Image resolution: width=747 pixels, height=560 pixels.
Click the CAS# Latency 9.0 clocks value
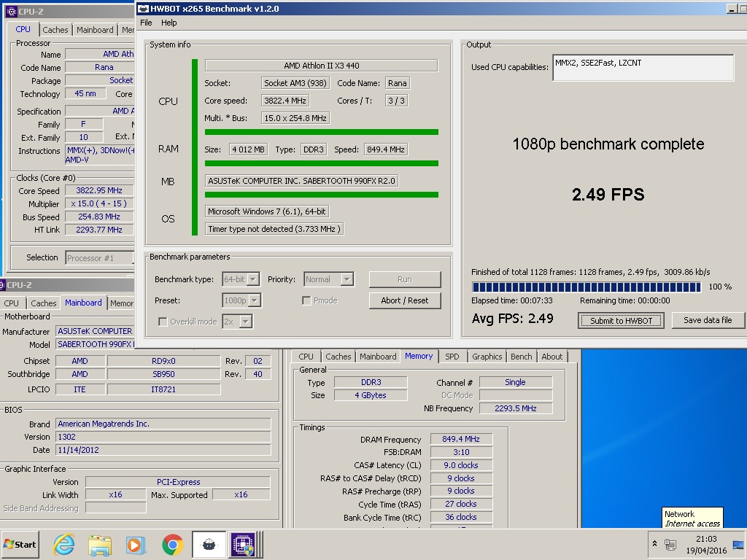pyautogui.click(x=461, y=465)
